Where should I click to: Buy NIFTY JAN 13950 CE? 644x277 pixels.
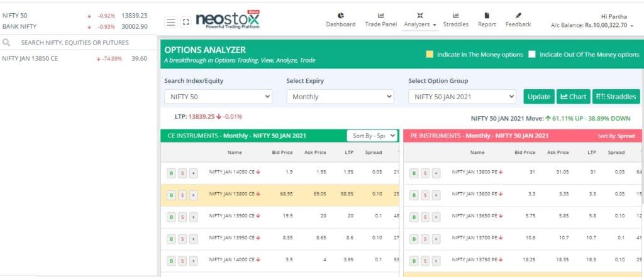(171, 239)
